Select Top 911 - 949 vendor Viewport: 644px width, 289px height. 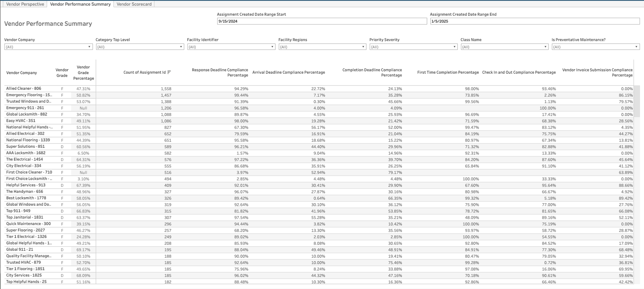(18, 211)
